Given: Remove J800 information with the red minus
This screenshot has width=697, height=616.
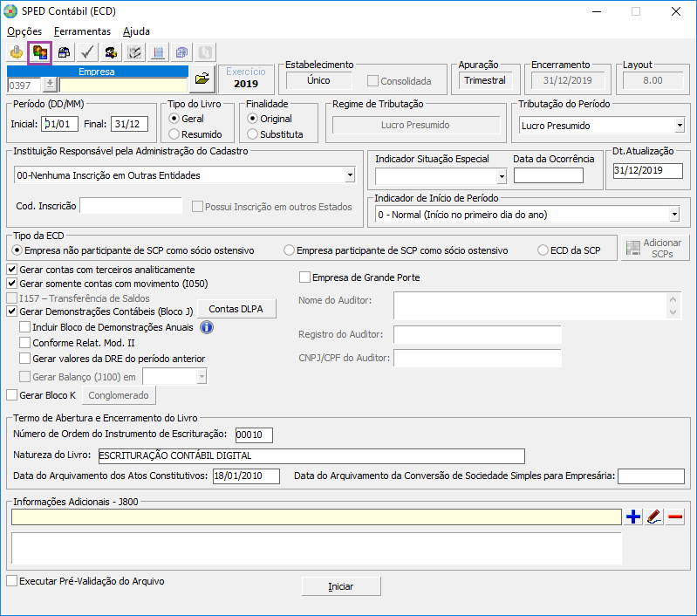Looking at the screenshot, I should click(x=675, y=517).
